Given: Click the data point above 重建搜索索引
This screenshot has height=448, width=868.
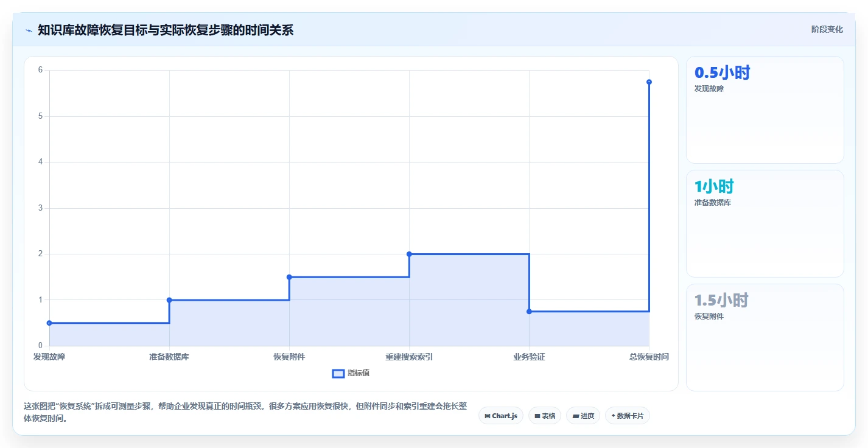Looking at the screenshot, I should pyautogui.click(x=409, y=254).
